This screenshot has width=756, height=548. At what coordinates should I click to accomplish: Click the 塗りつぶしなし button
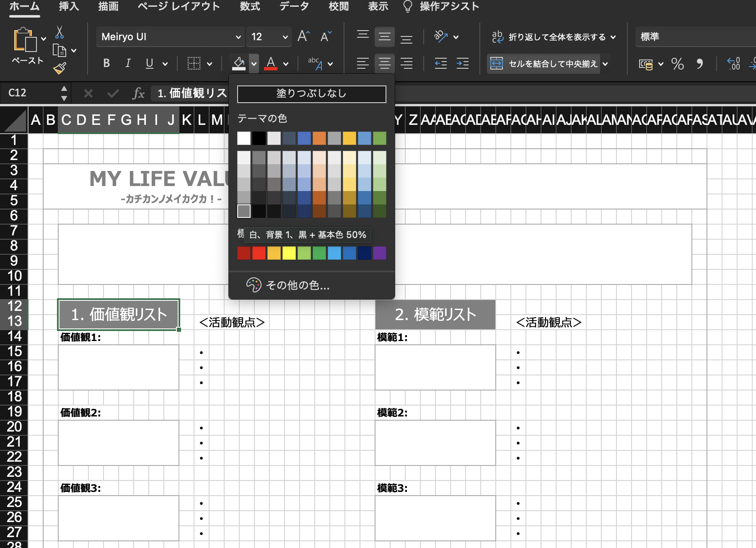point(311,94)
